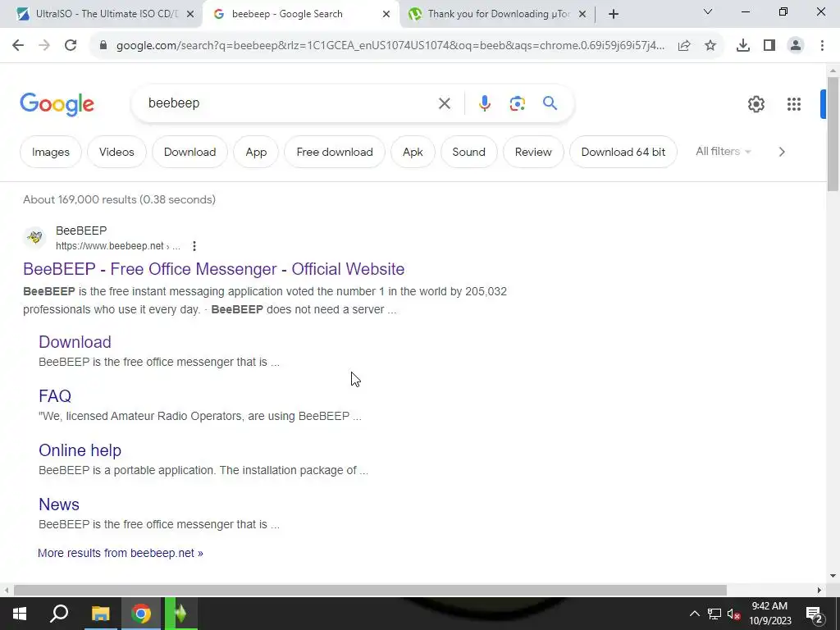
Task: Select Free download filter chip
Action: click(x=335, y=152)
